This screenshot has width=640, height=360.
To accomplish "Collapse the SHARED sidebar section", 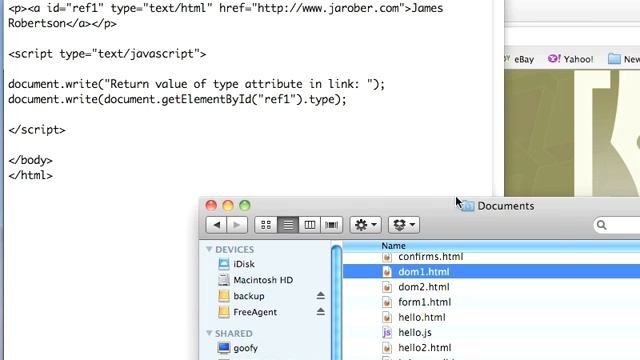I will point(209,333).
